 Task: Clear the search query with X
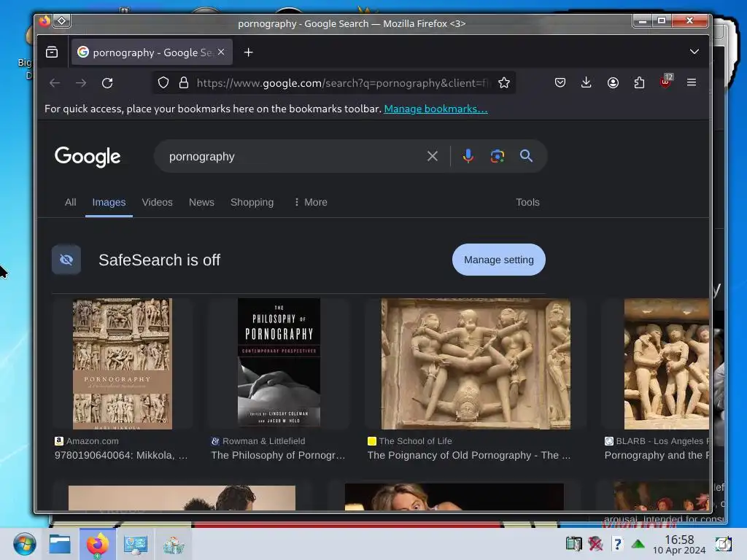tap(433, 156)
